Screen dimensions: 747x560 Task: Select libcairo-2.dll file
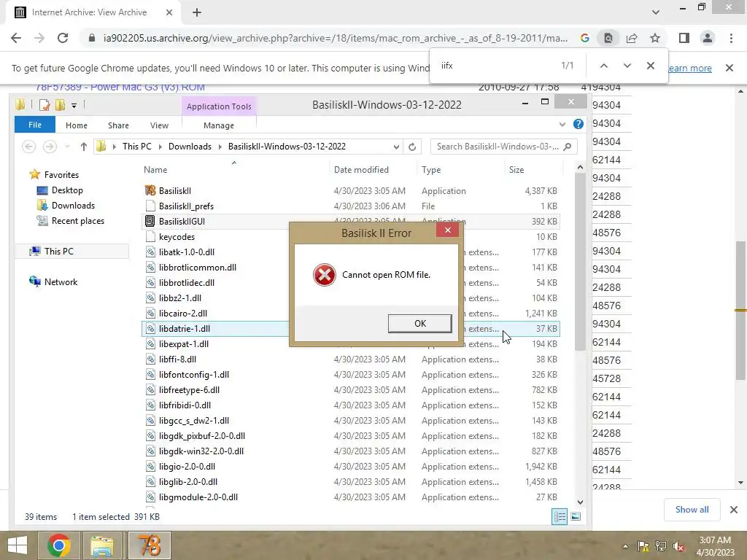183,314
